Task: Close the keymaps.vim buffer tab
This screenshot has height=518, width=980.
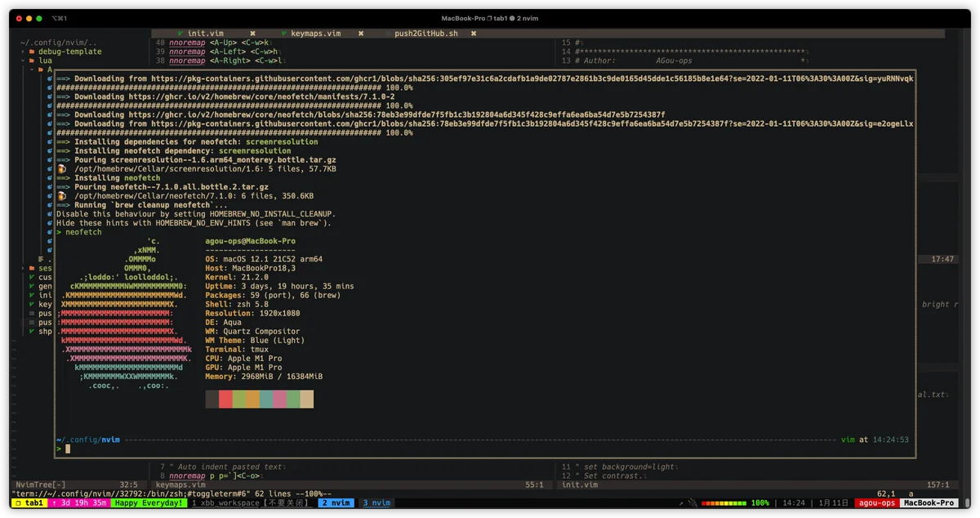Action: pyautogui.click(x=361, y=33)
